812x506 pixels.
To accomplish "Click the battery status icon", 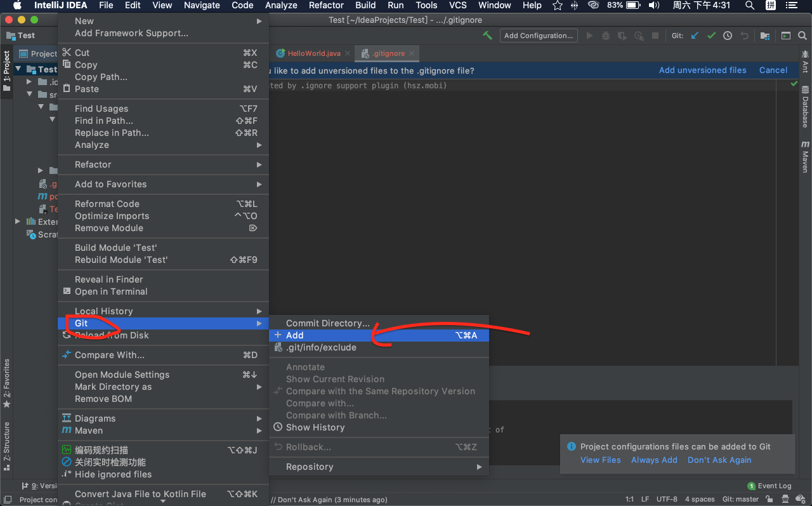I will [x=633, y=5].
